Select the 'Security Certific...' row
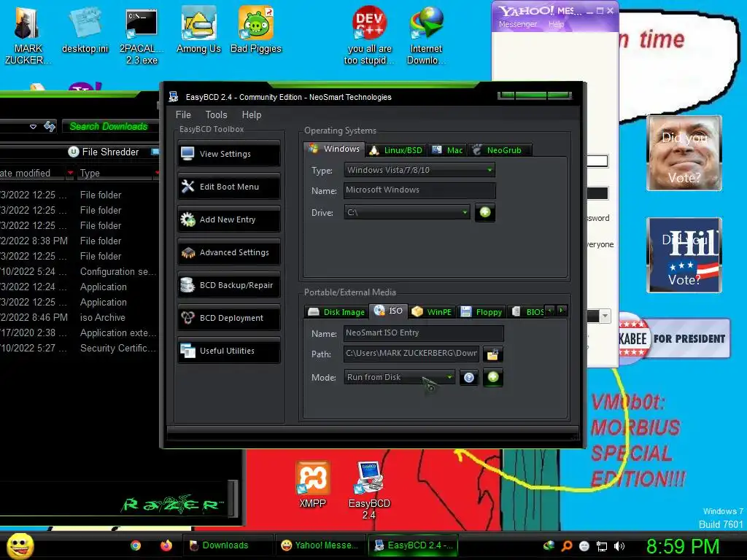 (79, 348)
